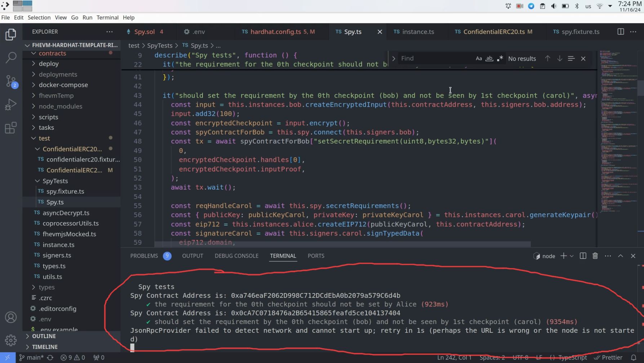Split the terminal panel
The height and width of the screenshot is (363, 644).
583,256
